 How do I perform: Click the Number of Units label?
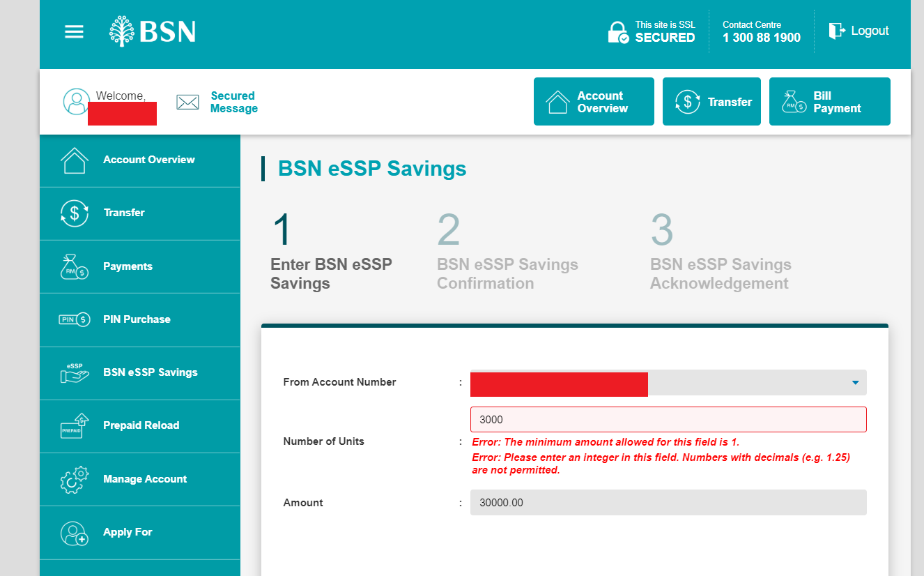tap(323, 441)
